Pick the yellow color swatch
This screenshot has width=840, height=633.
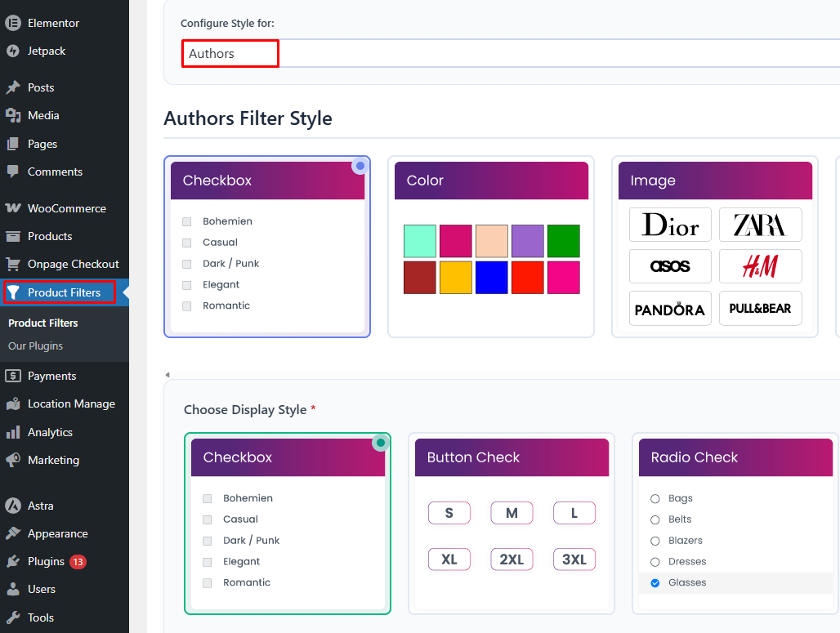click(455, 277)
